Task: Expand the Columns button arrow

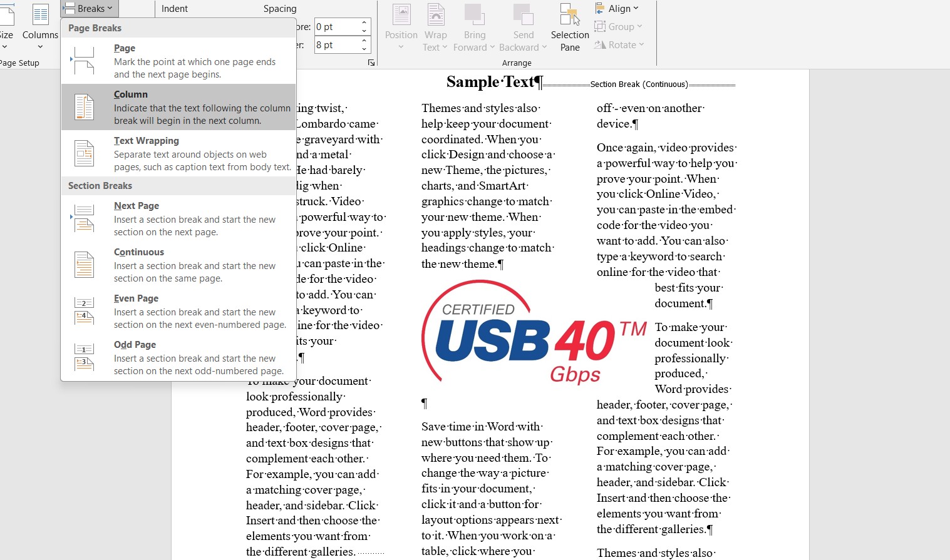Action: (41, 46)
